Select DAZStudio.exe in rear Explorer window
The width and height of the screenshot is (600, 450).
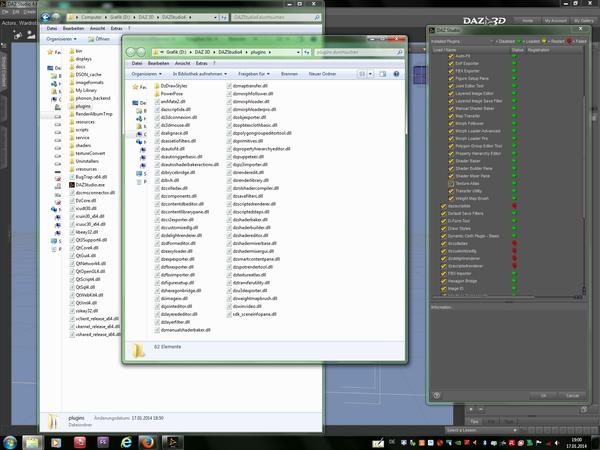pos(87,185)
